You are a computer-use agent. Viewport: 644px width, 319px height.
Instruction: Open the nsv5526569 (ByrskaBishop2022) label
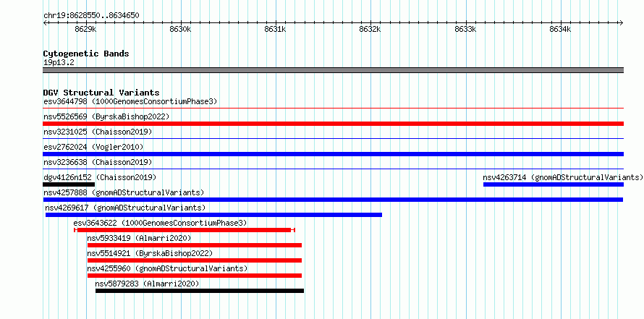[106, 116]
